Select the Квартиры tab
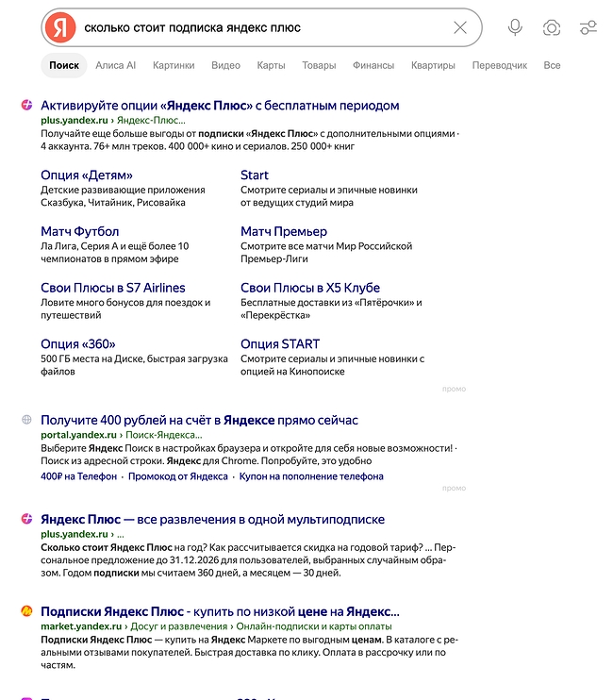613x700 pixels. tap(433, 65)
